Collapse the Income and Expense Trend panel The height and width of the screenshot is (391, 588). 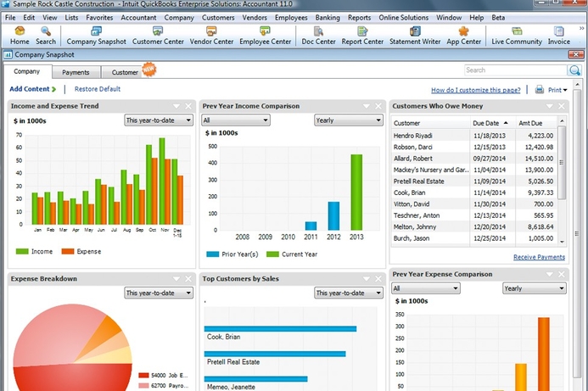176,107
